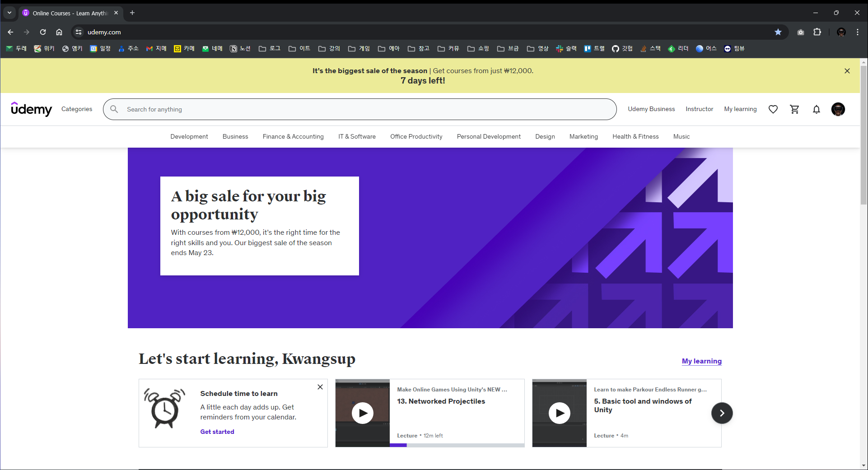Open the Categories dropdown
Viewport: 868px width, 470px height.
pos(77,109)
